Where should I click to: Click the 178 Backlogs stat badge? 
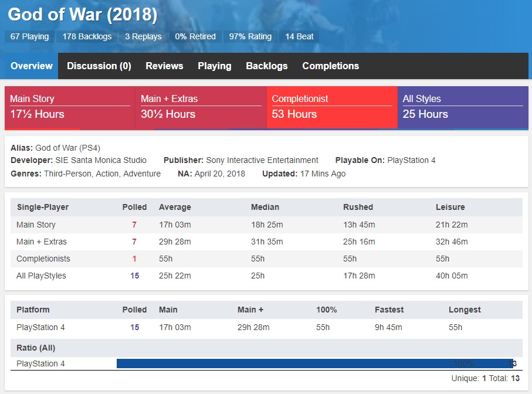pos(87,36)
